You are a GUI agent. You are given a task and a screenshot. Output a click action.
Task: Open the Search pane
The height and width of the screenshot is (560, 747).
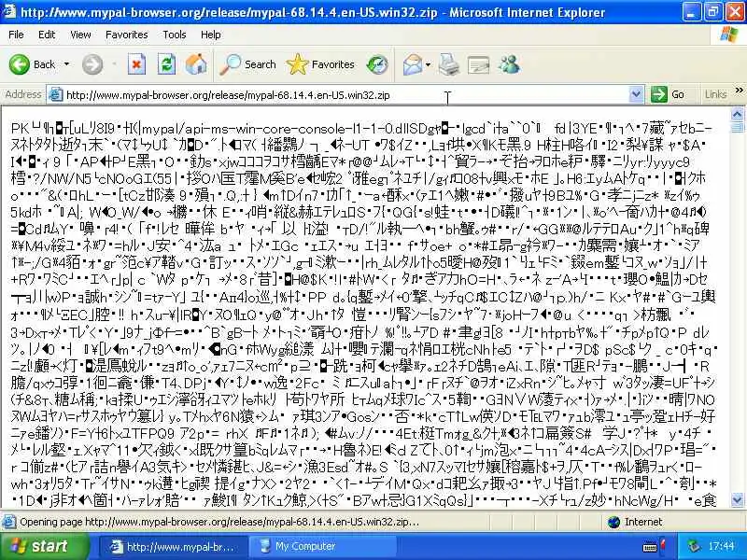coord(247,64)
